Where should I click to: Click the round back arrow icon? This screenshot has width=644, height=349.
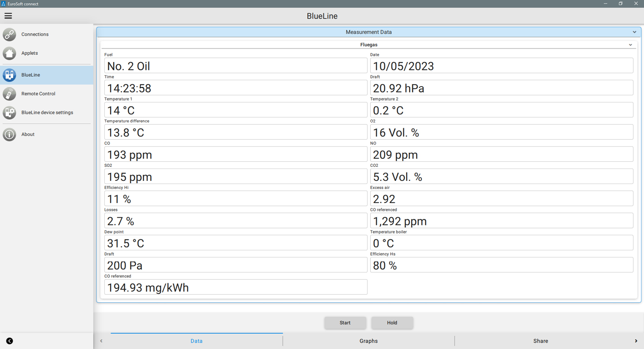10,341
